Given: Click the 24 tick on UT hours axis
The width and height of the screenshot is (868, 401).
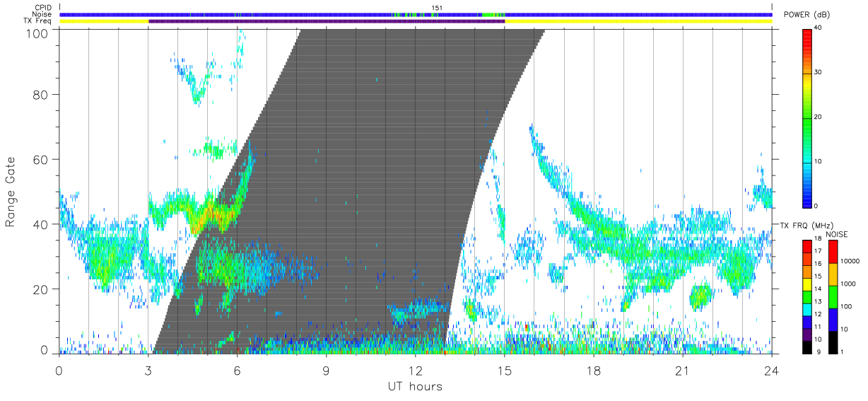Looking at the screenshot, I should click(772, 369).
